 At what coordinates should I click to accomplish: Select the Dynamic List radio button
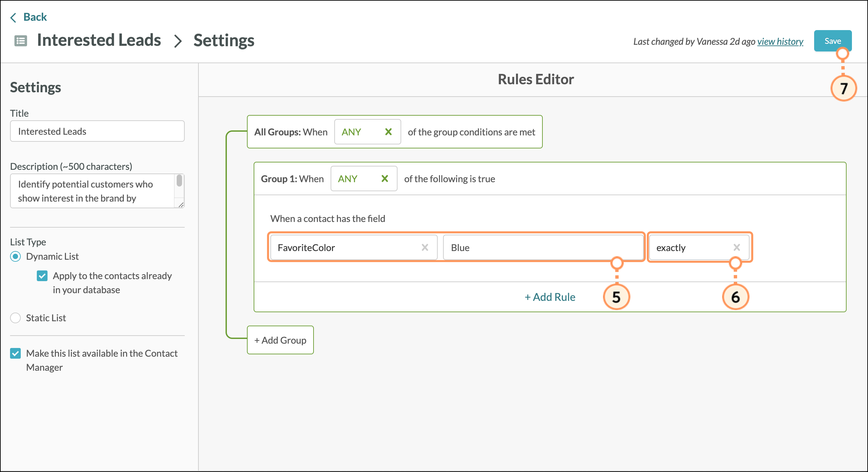15,256
